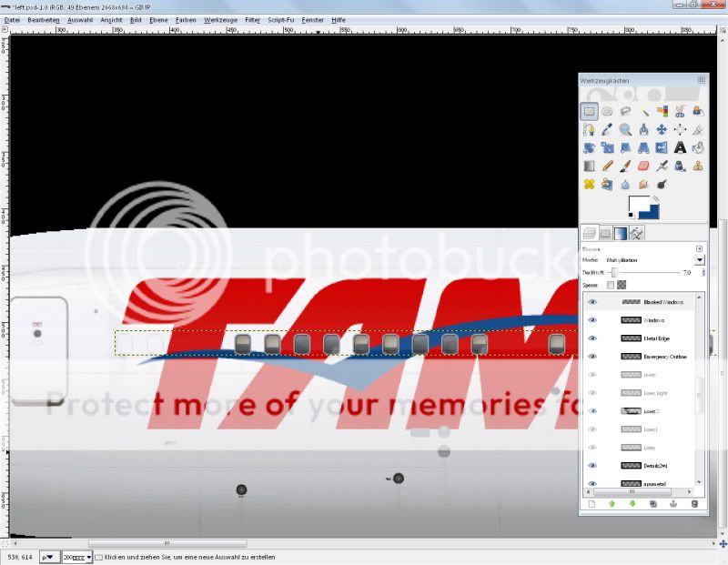Create a new layer with the page button
The width and height of the screenshot is (728, 565).
coord(590,503)
